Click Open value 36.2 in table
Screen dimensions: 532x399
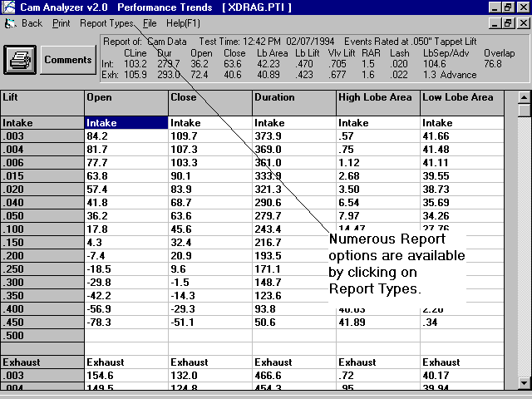[x=126, y=216]
